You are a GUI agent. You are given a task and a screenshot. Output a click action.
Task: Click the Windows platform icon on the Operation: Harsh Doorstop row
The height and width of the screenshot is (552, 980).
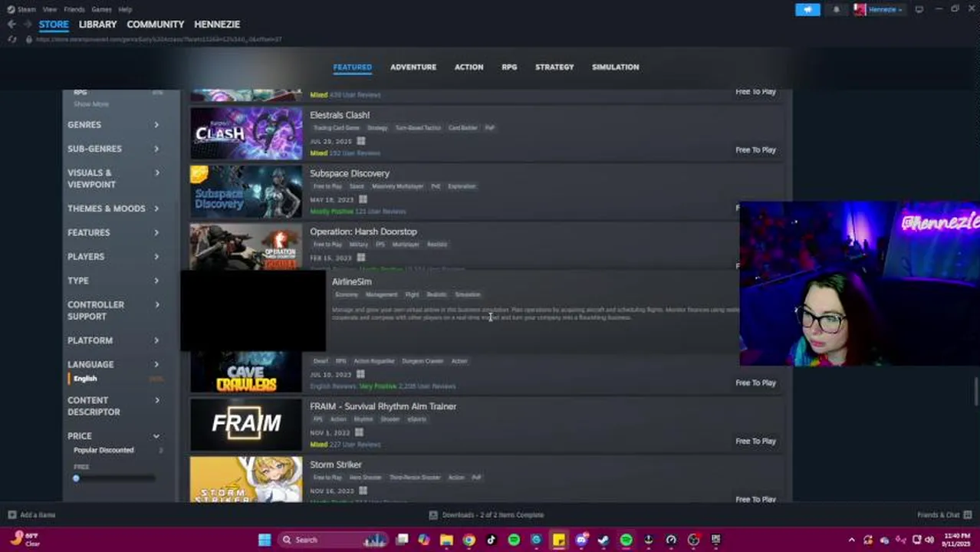click(x=360, y=258)
